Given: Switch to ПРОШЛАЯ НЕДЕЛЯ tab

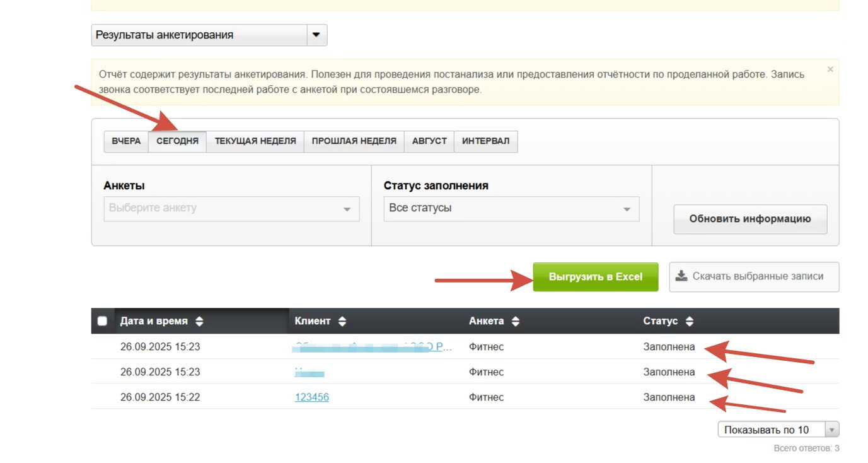Looking at the screenshot, I should click(354, 141).
